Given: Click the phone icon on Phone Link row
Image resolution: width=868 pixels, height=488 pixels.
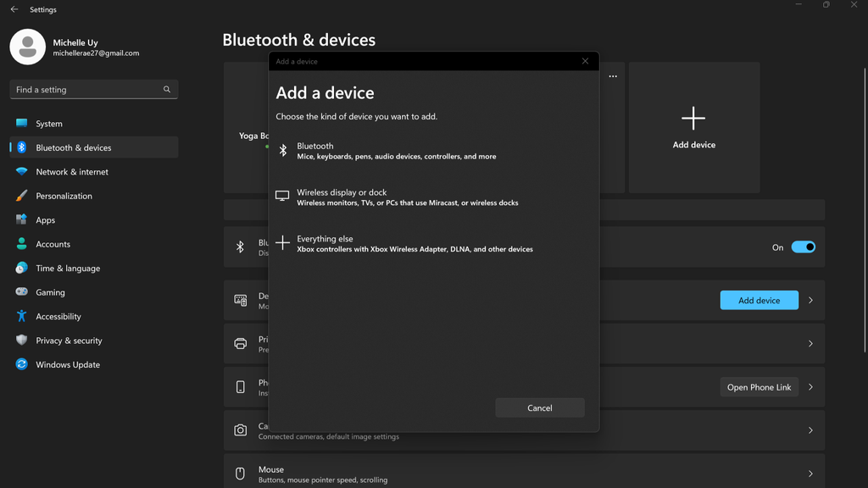Looking at the screenshot, I should [x=240, y=386].
